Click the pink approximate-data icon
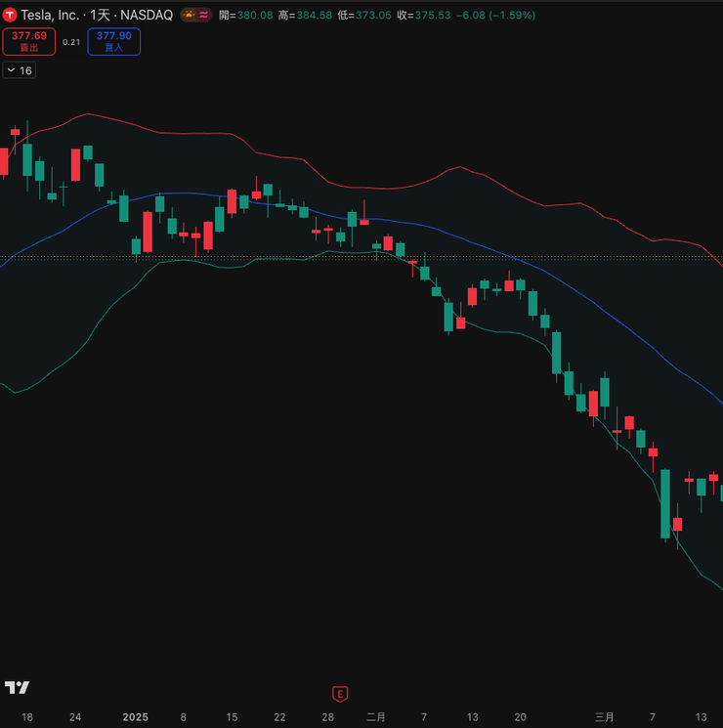This screenshot has height=728, width=723. click(x=204, y=15)
